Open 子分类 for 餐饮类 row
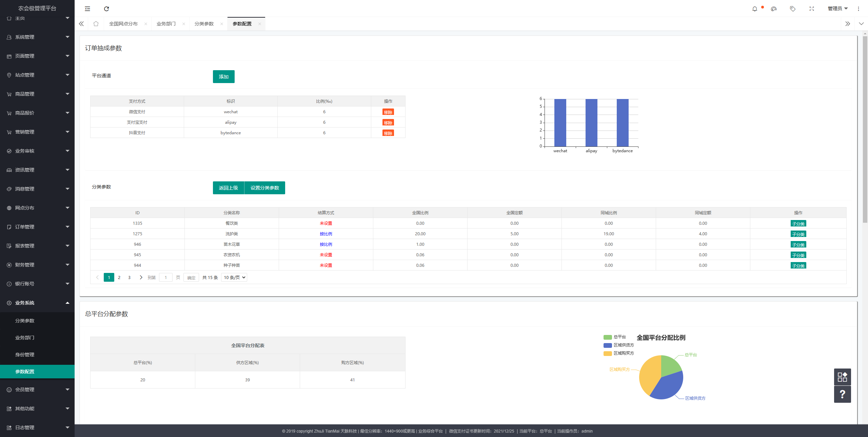This screenshot has width=868, height=437. [798, 224]
